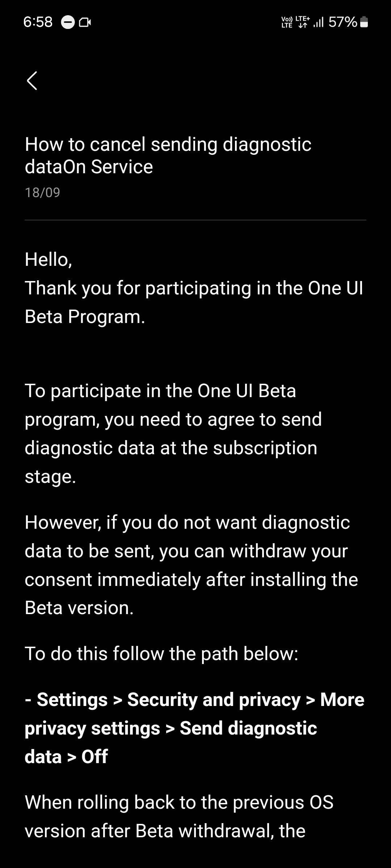Tap the paragraph about withdrawing your consent
Image resolution: width=391 pixels, height=868 pixels.
click(191, 565)
